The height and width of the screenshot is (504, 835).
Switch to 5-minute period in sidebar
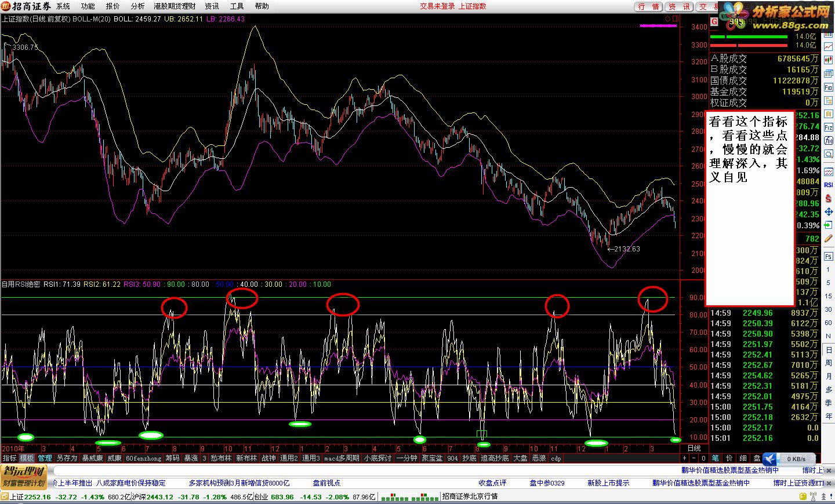(x=828, y=283)
